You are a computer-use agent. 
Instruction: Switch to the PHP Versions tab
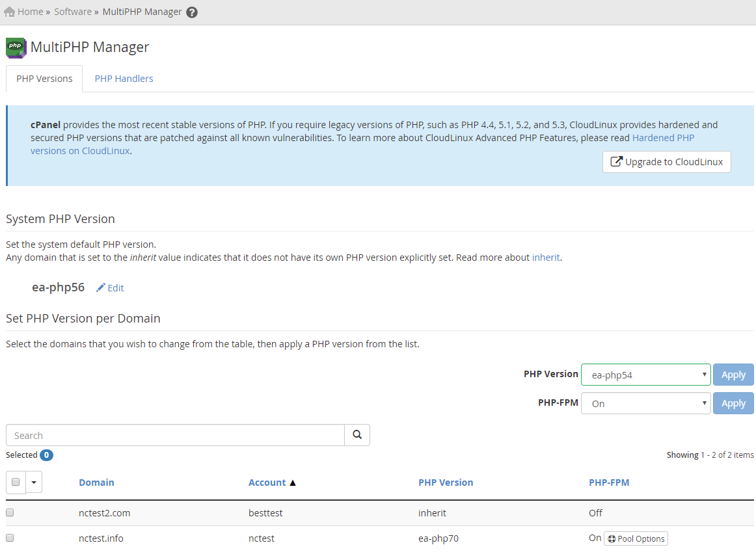pos(44,79)
